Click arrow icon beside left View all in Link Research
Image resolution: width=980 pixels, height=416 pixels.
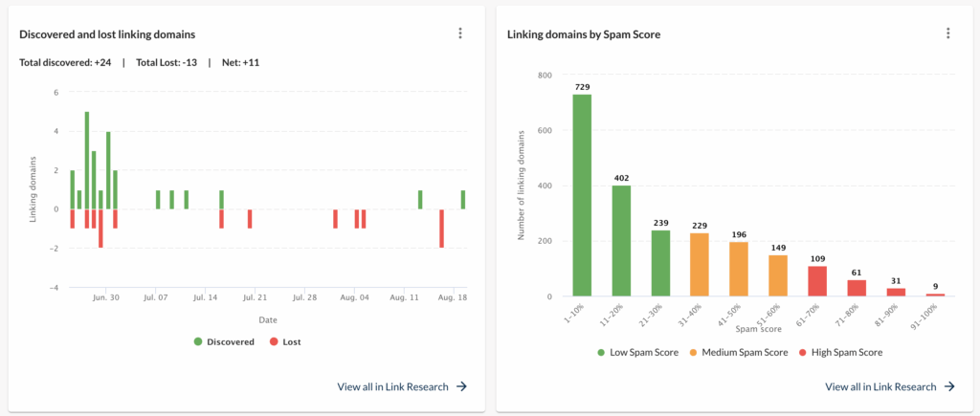click(461, 386)
